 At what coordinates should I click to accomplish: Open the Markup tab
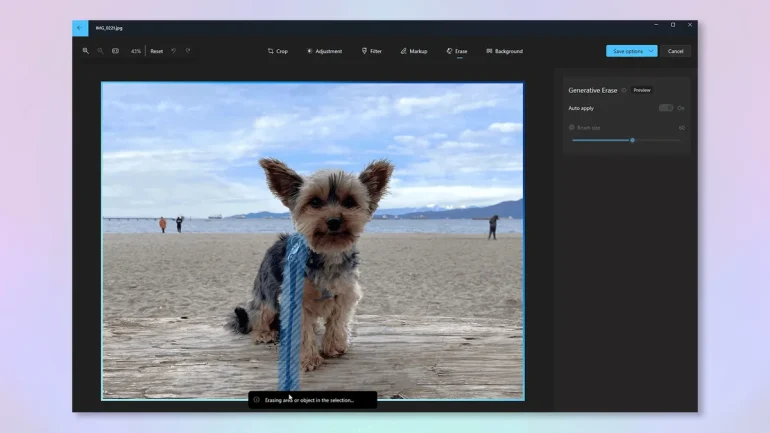(414, 51)
